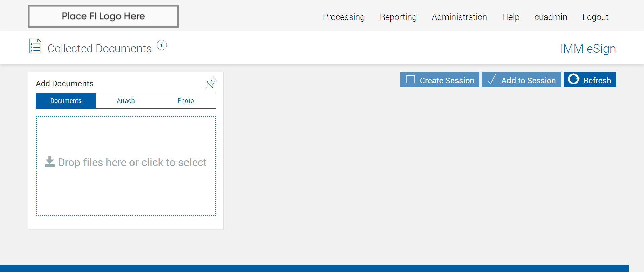
Task: Click the info icon beside Collected Documents
Action: pos(162,45)
